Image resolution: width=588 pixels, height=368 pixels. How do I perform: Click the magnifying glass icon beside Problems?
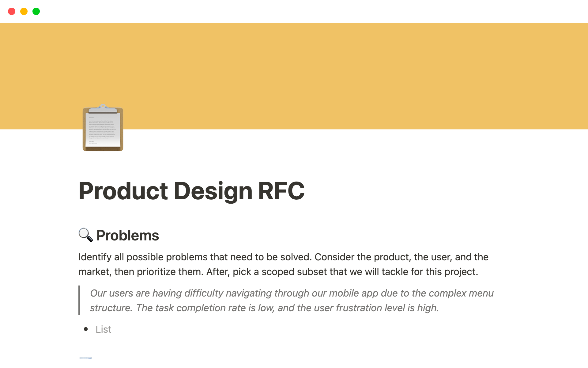coord(86,236)
